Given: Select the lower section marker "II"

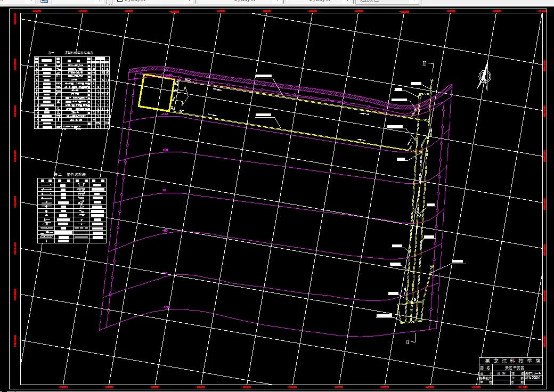Looking at the screenshot, I should pos(408,342).
